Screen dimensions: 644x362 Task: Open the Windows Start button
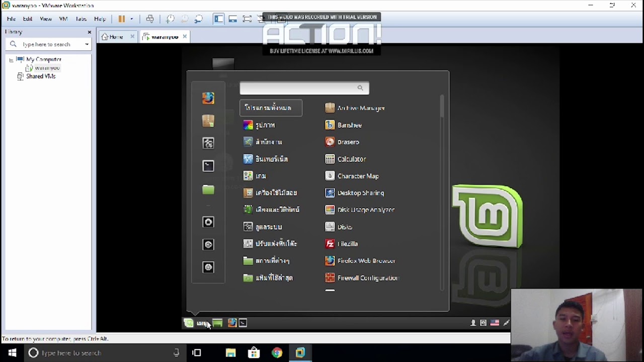point(12,353)
